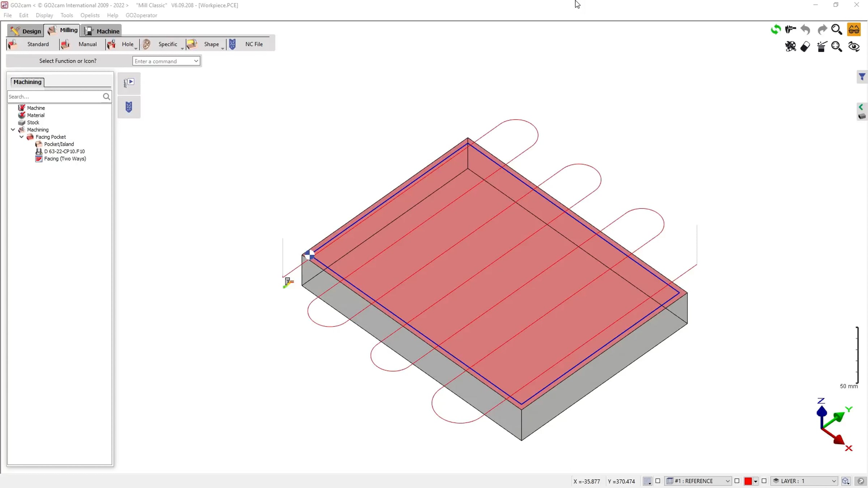Open the blue filter funnel icon
The height and width of the screenshot is (488, 868).
pyautogui.click(x=862, y=77)
